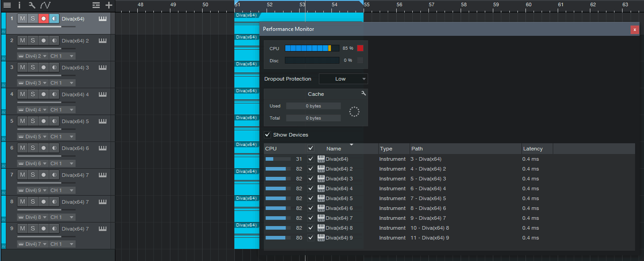The height and width of the screenshot is (261, 644).
Task: Open Dropout Protection dropdown set to Low
Action: (343, 79)
